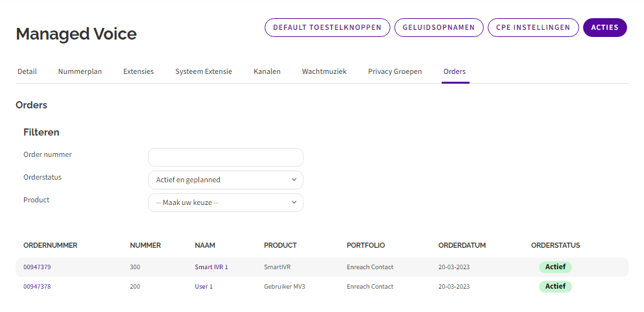Select the Extensies tab

pyautogui.click(x=138, y=71)
